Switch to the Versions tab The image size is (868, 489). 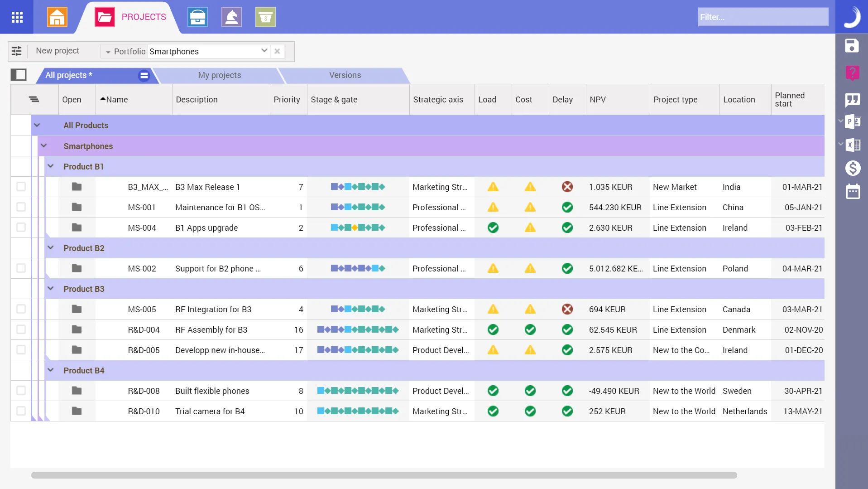tap(345, 75)
